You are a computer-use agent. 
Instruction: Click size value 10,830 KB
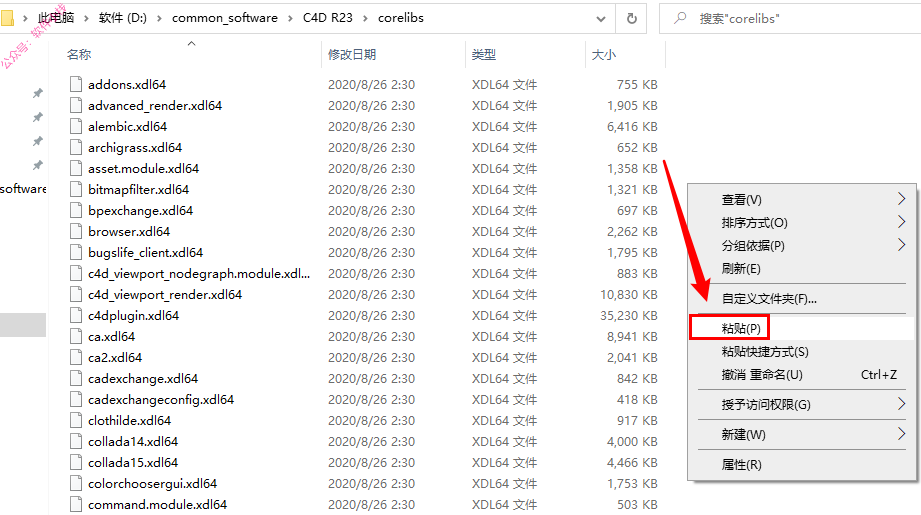(628, 294)
